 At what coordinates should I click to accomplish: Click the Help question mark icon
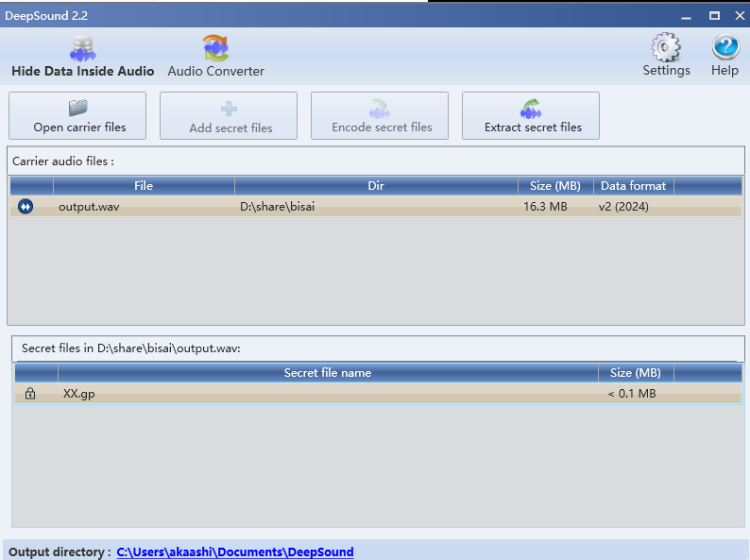coord(725,48)
